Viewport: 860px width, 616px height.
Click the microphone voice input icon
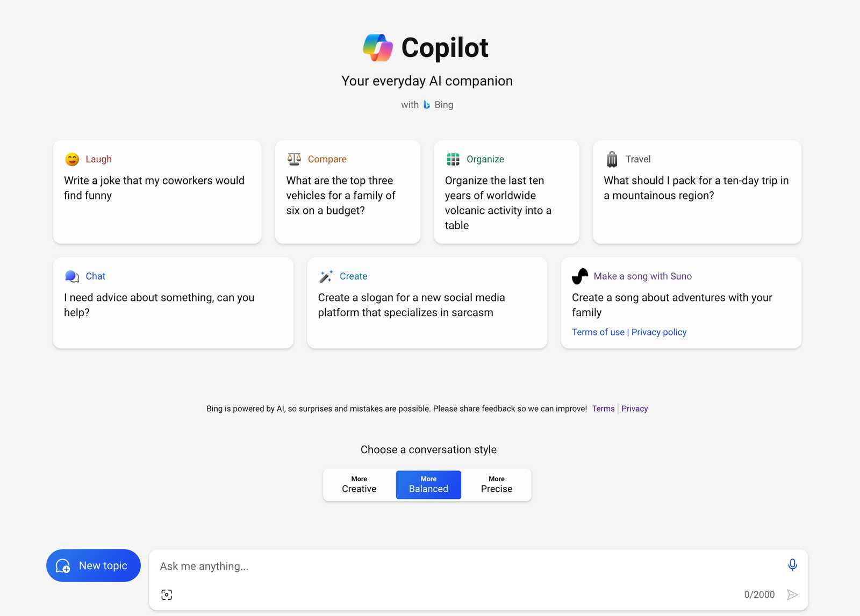coord(792,564)
